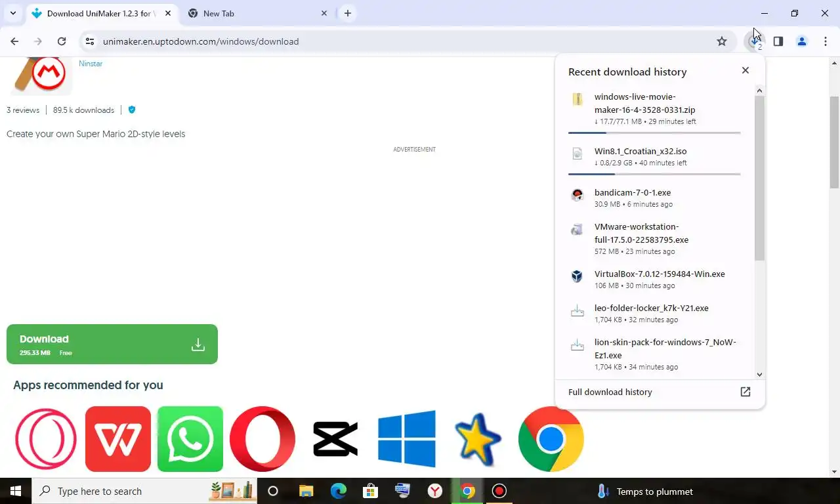
Task: Click the VirtualBox cube file icon
Action: (577, 276)
